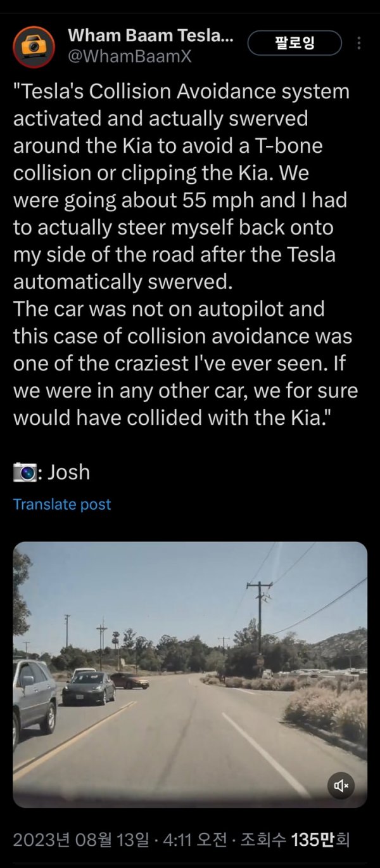
Task: Tap the camera emoji before Josh
Action: coord(25,472)
